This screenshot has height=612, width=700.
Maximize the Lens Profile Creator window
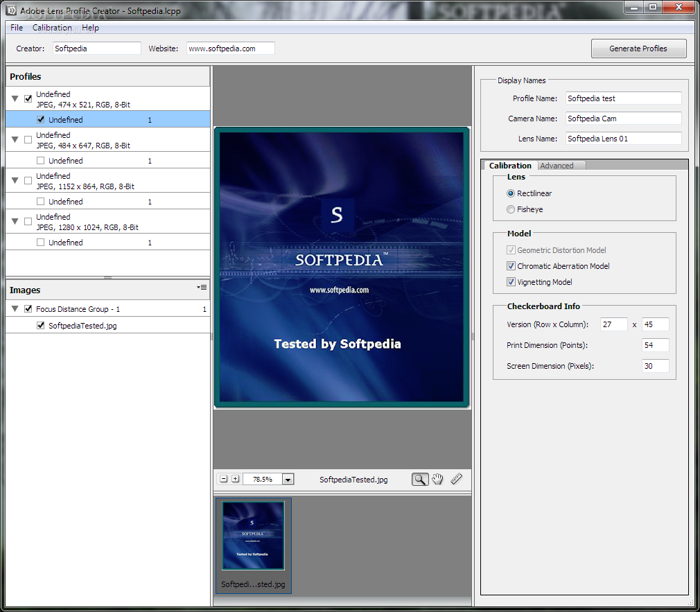point(653,7)
